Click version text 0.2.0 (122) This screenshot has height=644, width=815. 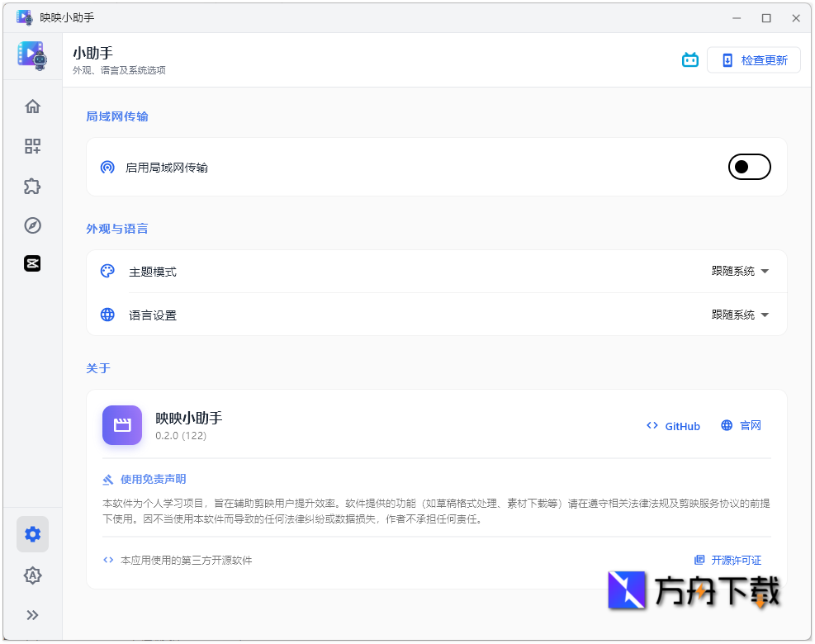tap(181, 436)
